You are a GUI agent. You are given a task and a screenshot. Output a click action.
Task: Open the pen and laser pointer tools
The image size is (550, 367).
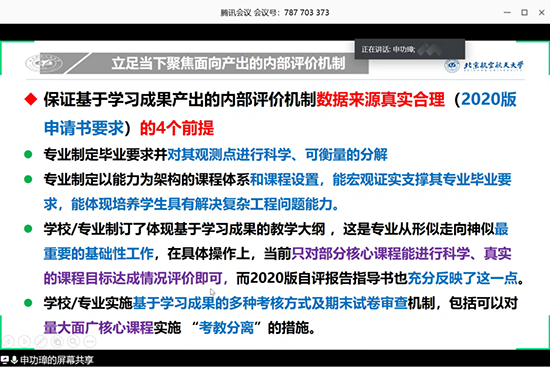pos(41,341)
